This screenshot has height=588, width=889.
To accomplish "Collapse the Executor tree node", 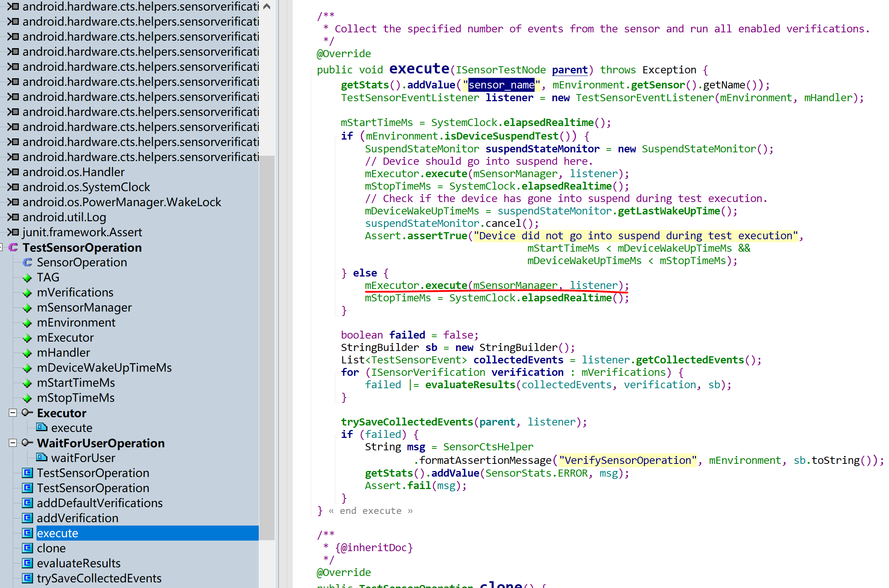I will (13, 413).
